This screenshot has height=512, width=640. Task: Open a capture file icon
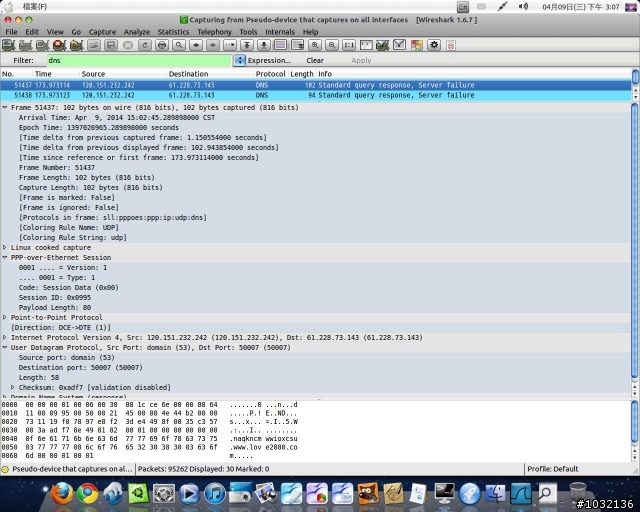pos(94,45)
